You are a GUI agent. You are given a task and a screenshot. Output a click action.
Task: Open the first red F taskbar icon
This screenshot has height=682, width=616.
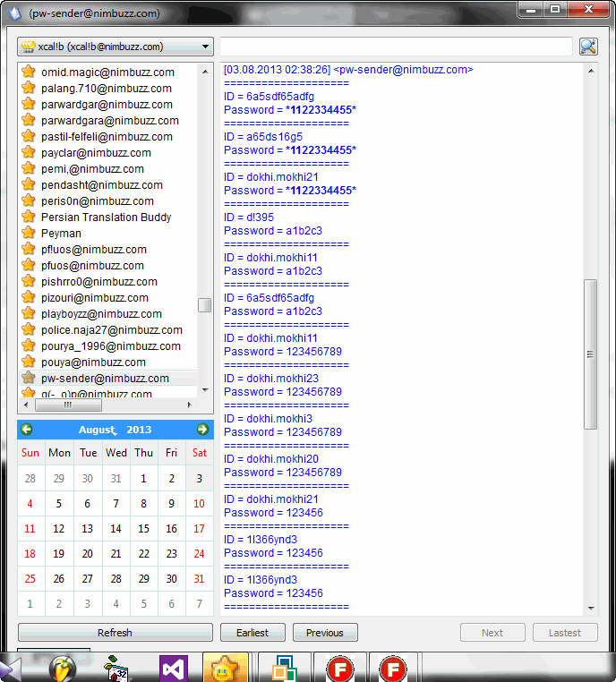[x=340, y=668]
